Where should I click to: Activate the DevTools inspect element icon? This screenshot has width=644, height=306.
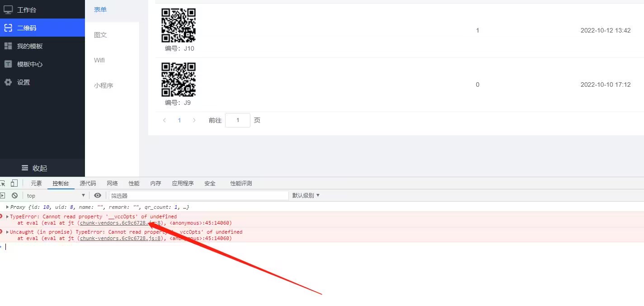tap(2, 183)
